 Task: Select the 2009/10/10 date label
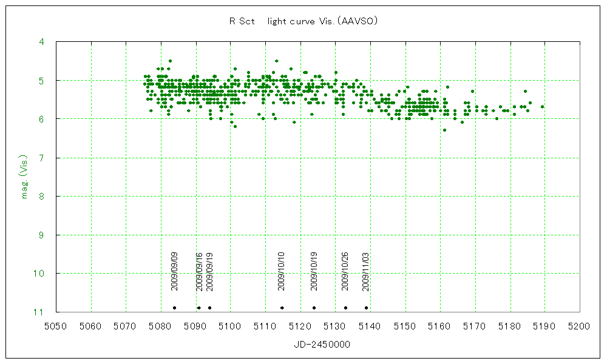pos(282,272)
